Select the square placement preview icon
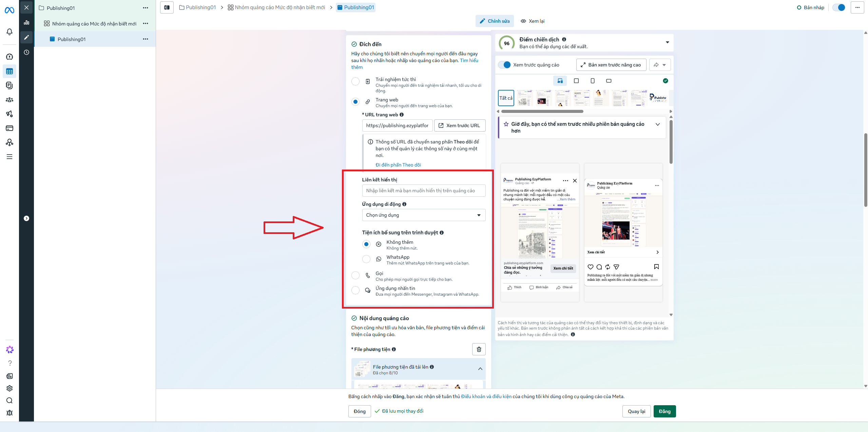 click(576, 81)
